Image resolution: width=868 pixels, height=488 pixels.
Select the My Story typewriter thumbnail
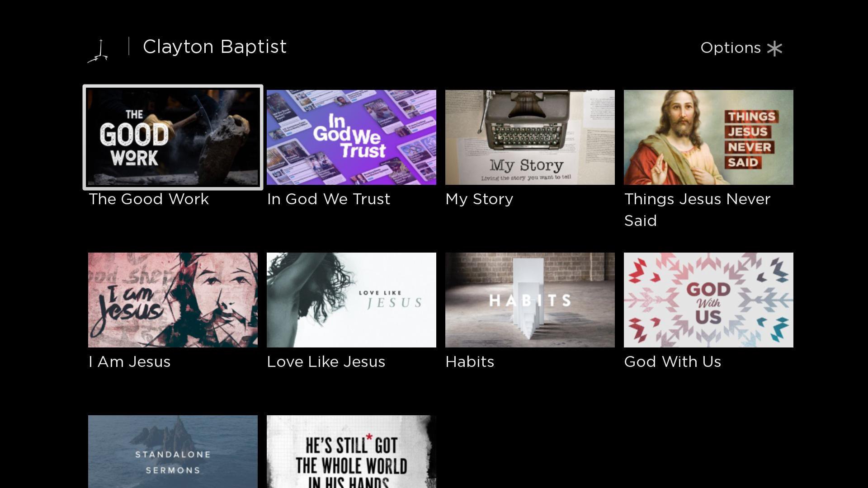pos(530,137)
